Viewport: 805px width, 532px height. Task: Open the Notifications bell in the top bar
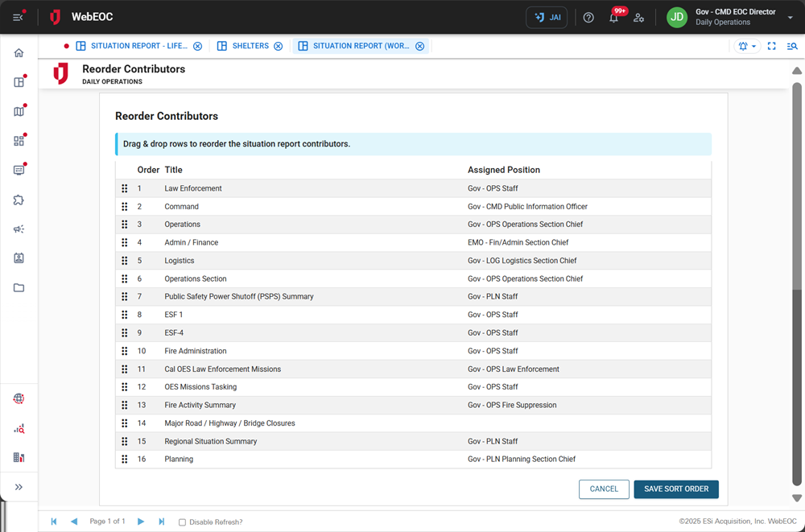pyautogui.click(x=613, y=17)
